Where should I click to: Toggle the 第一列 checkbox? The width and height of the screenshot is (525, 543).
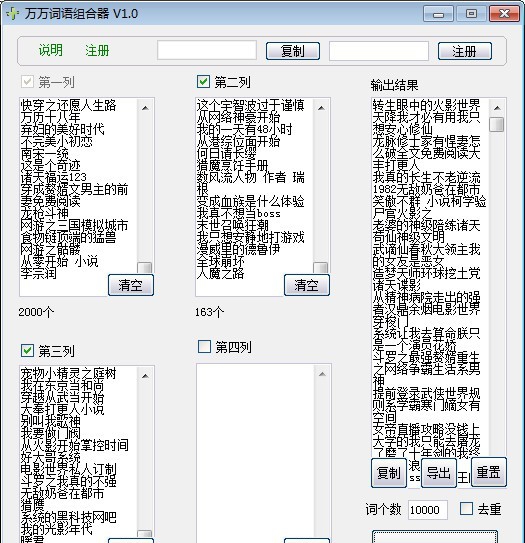27,82
